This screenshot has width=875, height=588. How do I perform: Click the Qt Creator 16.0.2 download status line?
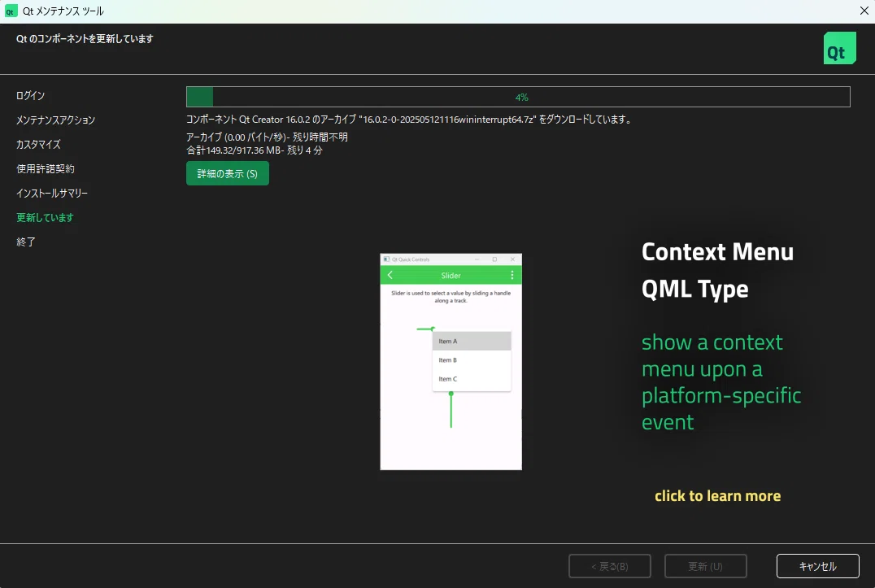pos(410,120)
